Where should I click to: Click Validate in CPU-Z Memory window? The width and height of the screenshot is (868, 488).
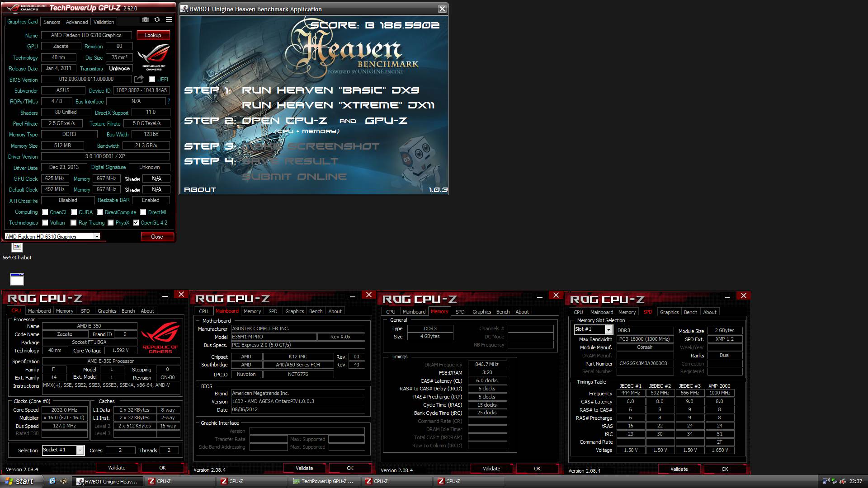(491, 469)
